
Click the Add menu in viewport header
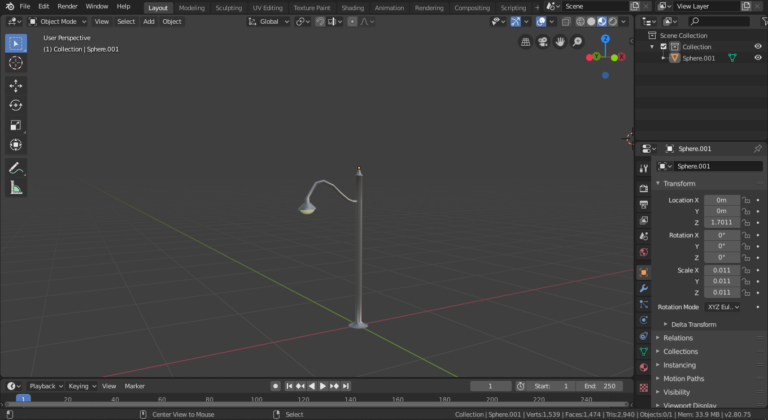149,21
